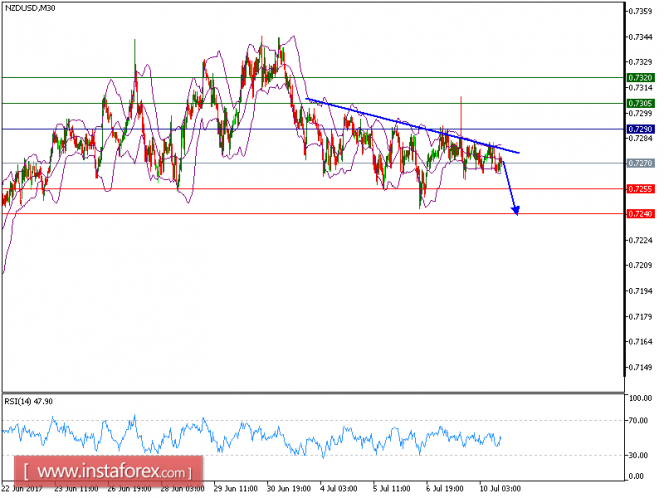
Task: Click the RSI 70.00 level label
Action: pyautogui.click(x=638, y=421)
